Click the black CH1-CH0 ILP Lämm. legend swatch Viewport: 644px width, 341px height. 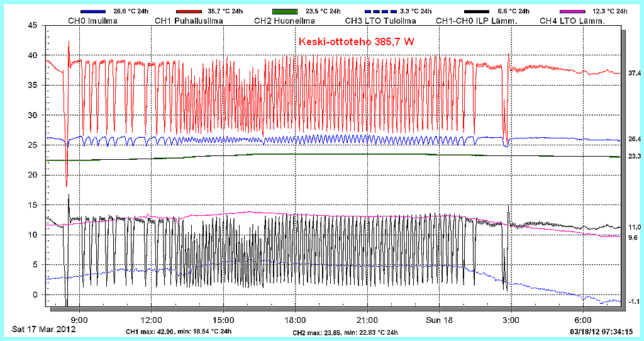tap(477, 11)
